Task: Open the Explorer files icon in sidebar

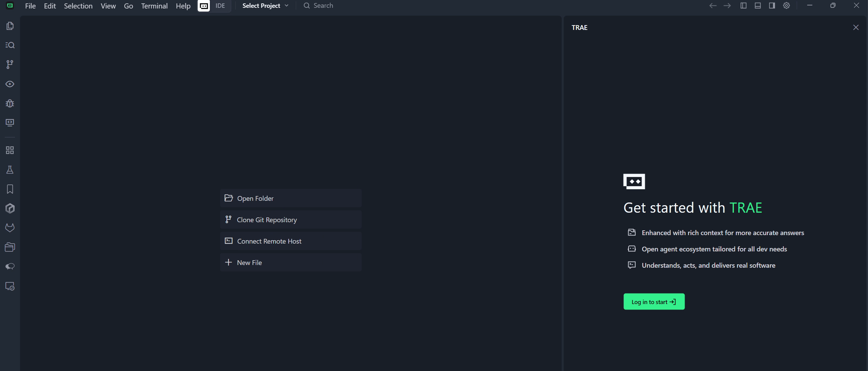Action: (x=10, y=26)
